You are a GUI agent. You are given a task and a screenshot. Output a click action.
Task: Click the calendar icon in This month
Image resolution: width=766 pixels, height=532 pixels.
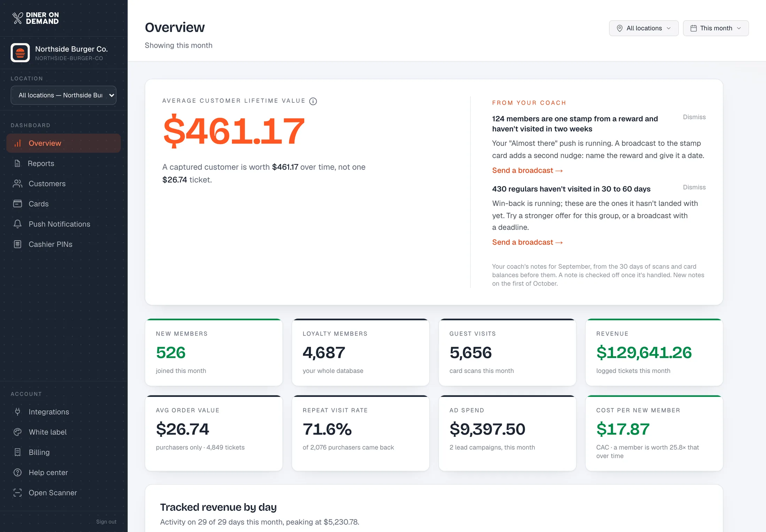tap(693, 28)
